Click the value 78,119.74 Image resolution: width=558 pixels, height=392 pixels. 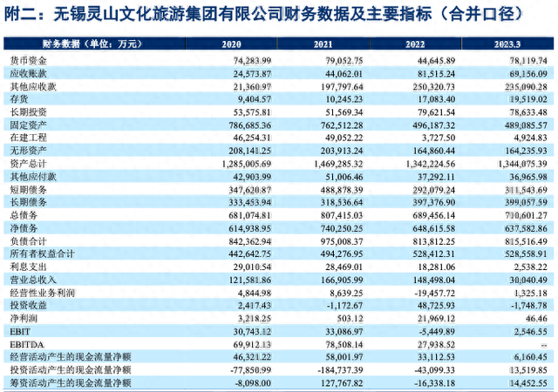(x=528, y=61)
